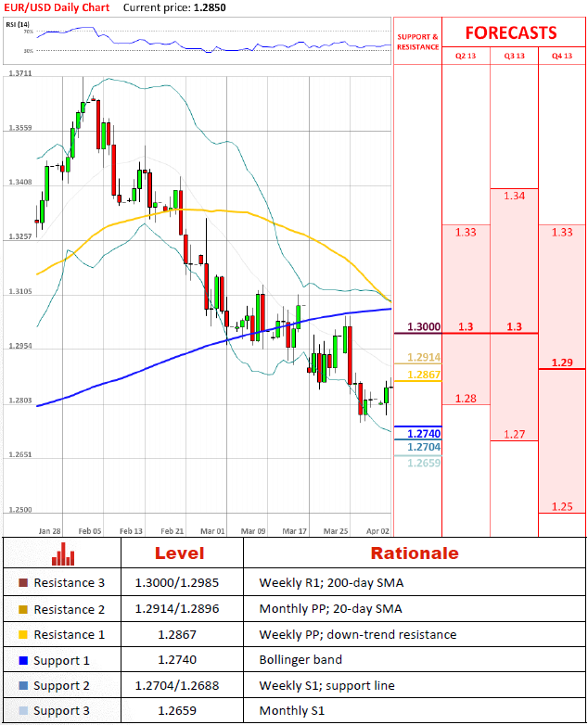Select the 'Support 2' row label
The width and height of the screenshot is (588, 725).
click(x=61, y=686)
